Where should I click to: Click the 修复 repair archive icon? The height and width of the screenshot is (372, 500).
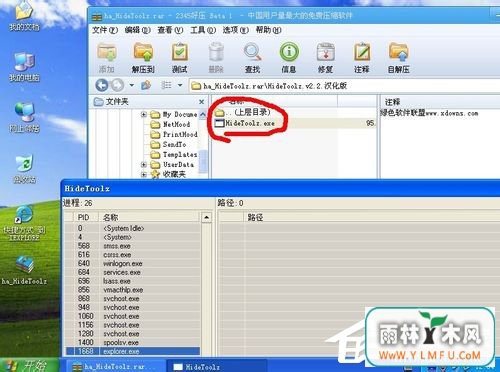tap(325, 58)
